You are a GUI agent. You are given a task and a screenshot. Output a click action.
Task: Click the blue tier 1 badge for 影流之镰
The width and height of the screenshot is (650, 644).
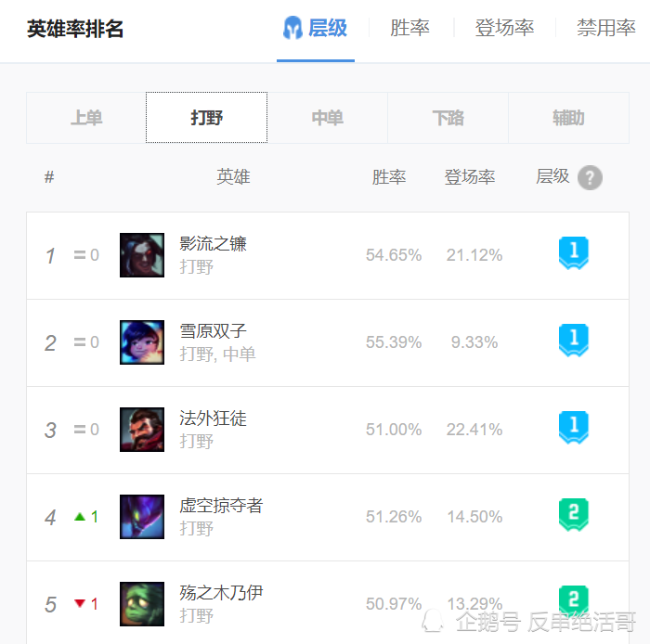574,253
